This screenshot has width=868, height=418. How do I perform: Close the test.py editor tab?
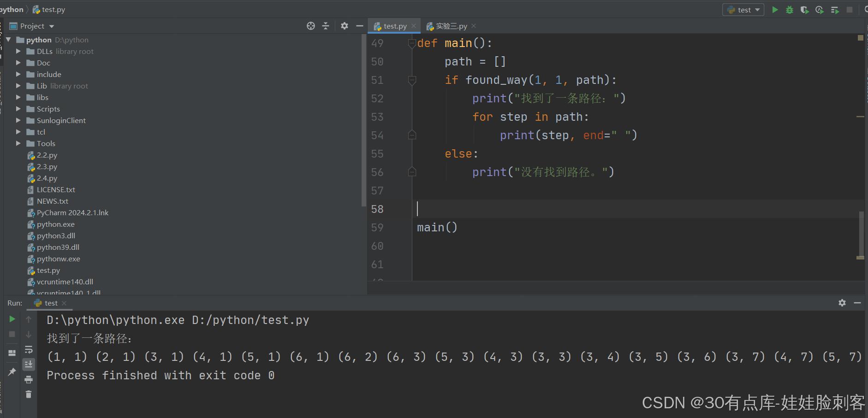414,26
